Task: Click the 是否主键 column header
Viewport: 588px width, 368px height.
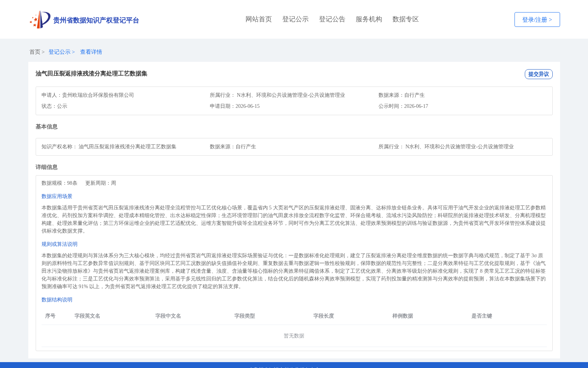Action: point(482,316)
